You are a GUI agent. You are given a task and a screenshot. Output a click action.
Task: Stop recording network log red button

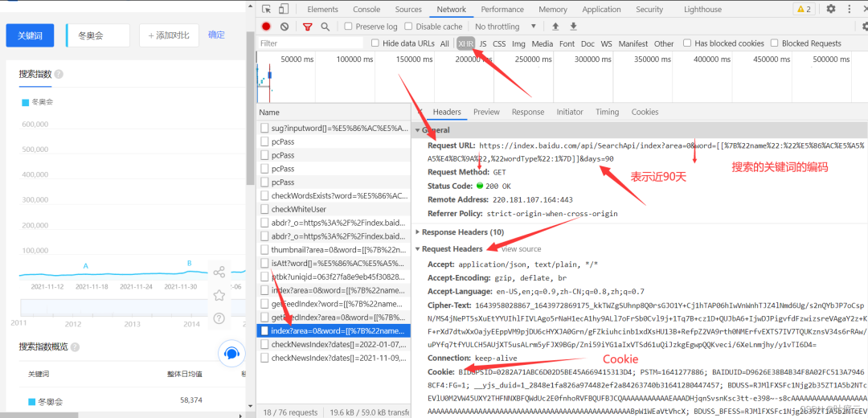pos(266,26)
